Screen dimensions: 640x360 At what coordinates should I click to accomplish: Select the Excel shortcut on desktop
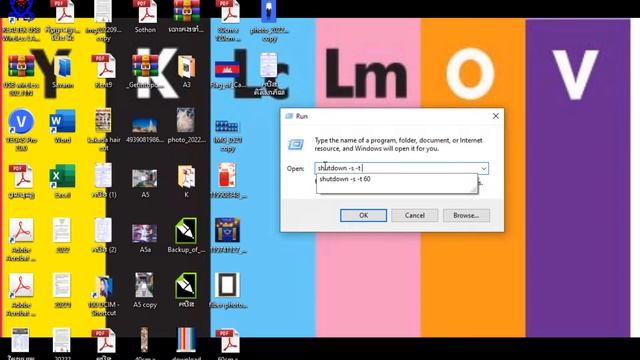62,181
